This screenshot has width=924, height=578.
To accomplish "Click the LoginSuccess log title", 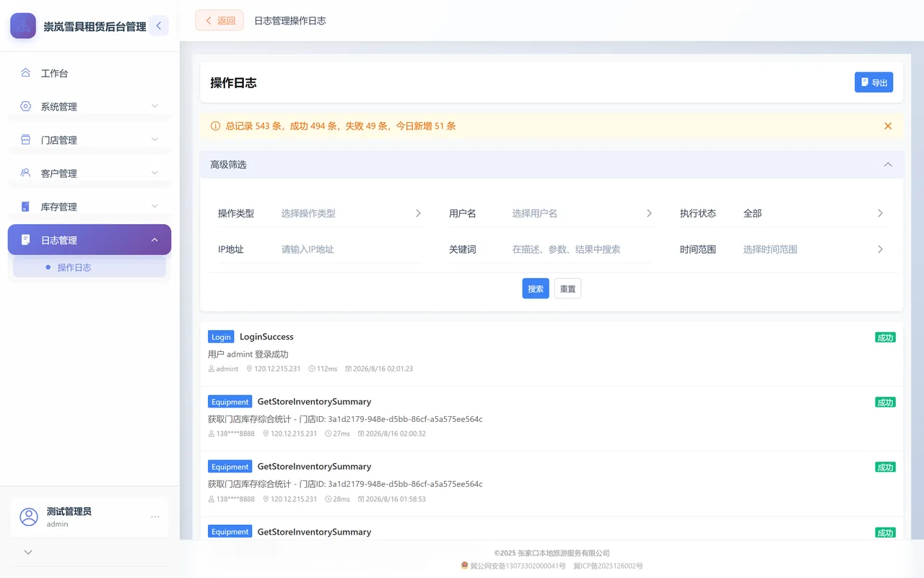I will (x=266, y=337).
